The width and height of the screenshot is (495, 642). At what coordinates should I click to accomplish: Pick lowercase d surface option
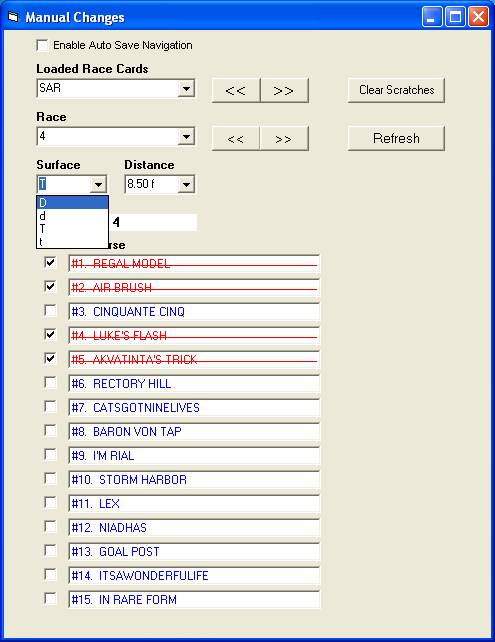tap(72, 216)
